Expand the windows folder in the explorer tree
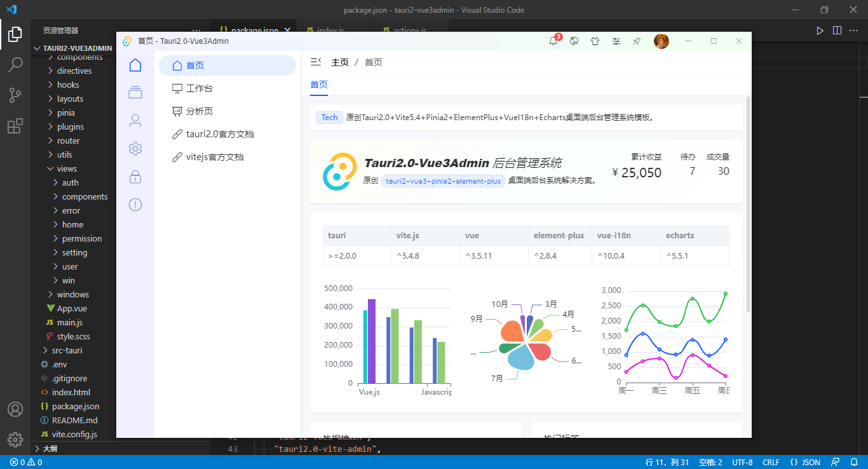Viewport: 868px width, 469px height. [x=72, y=294]
